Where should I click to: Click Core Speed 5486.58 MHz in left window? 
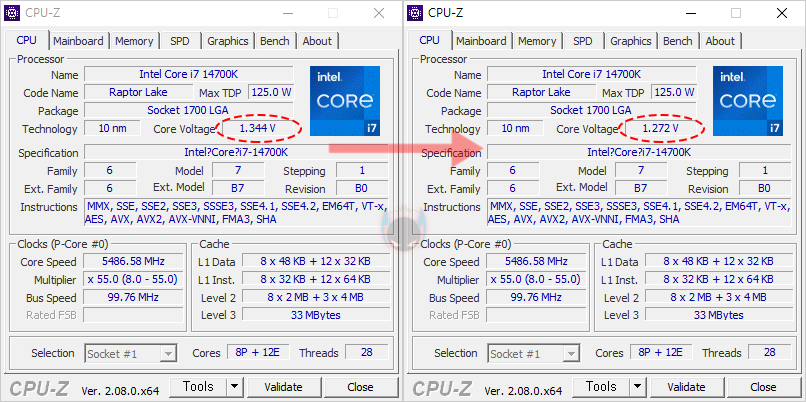tap(133, 261)
